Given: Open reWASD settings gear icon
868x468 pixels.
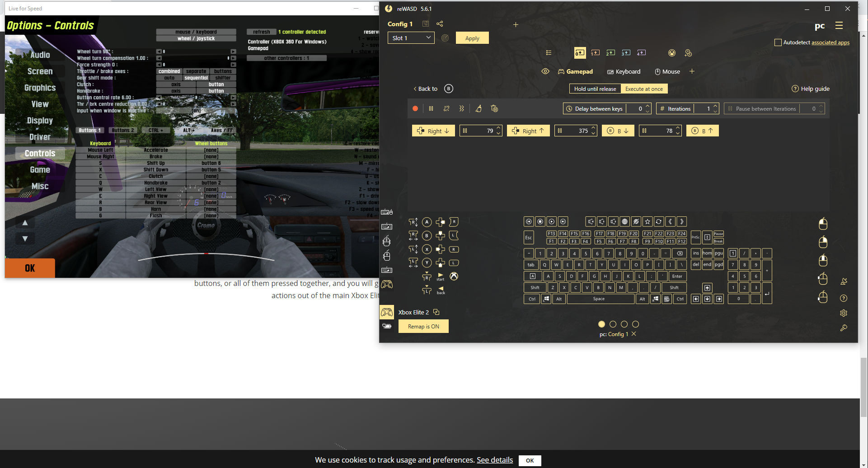Looking at the screenshot, I should coord(844,313).
